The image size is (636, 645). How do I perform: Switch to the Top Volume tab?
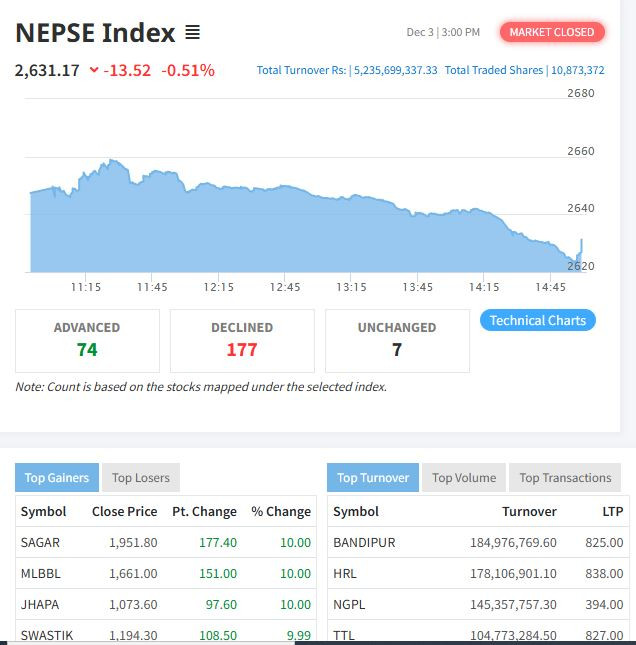coord(464,477)
